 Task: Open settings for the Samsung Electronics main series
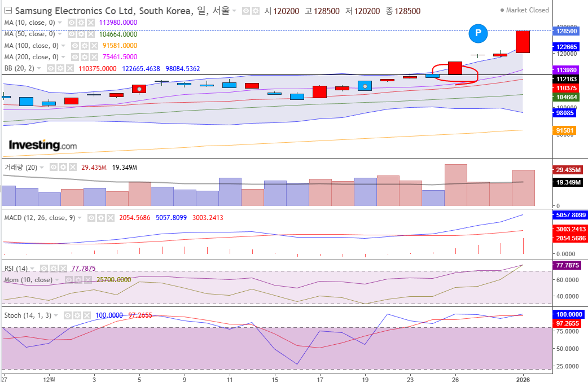[256, 11]
